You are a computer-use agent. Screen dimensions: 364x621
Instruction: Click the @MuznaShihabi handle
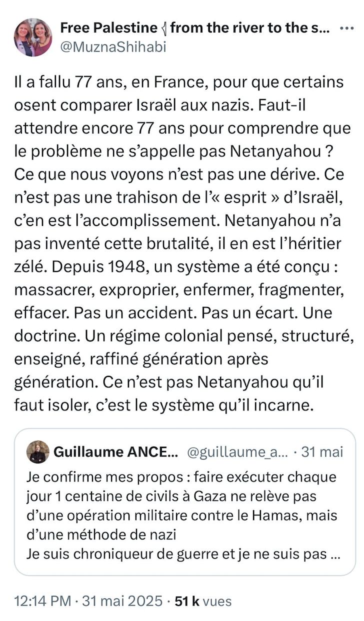pos(113,47)
